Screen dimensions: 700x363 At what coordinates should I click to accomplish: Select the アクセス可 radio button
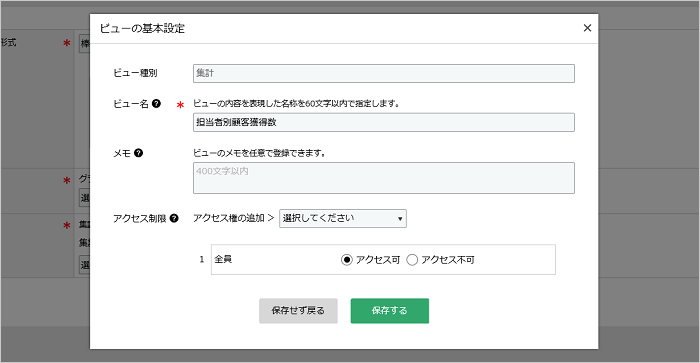click(x=347, y=260)
